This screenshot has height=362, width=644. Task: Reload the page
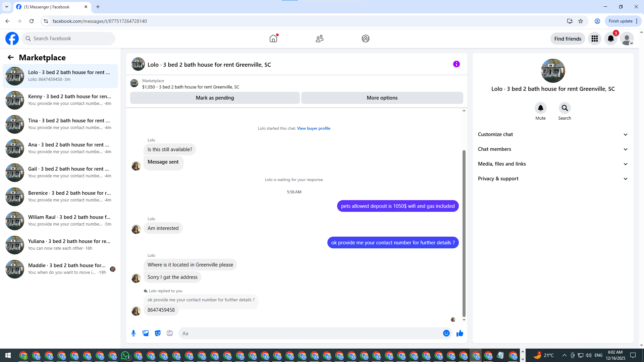click(x=32, y=21)
